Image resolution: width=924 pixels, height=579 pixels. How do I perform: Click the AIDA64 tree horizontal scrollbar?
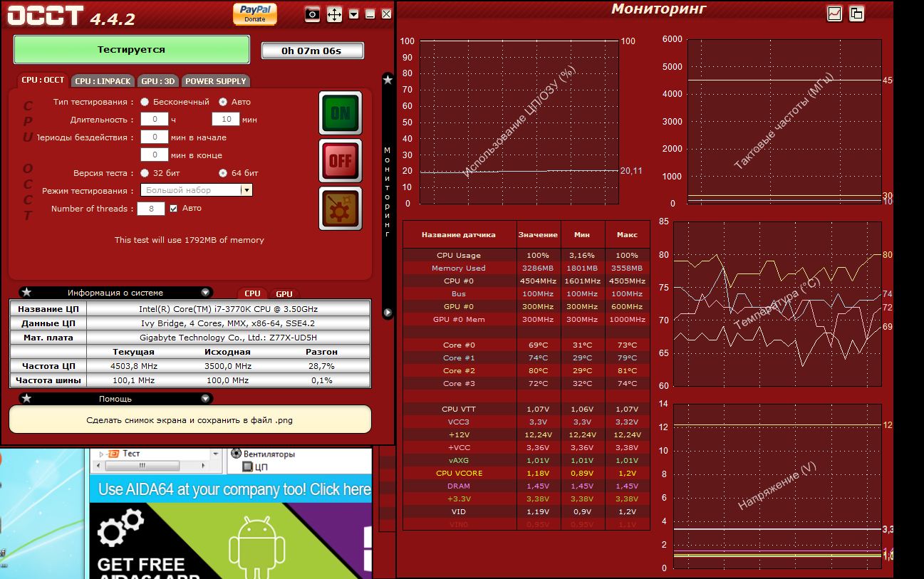pyautogui.click(x=155, y=466)
